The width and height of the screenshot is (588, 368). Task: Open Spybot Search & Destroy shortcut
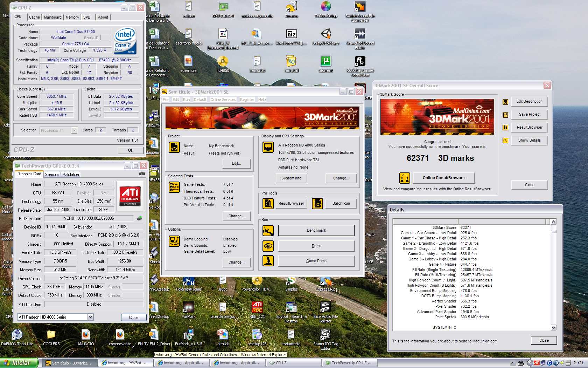pos(291,312)
